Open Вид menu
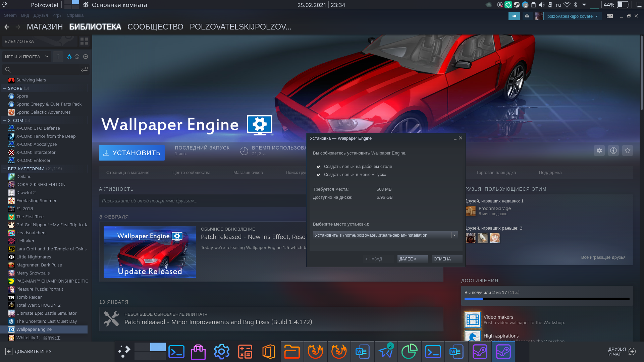 (25, 15)
